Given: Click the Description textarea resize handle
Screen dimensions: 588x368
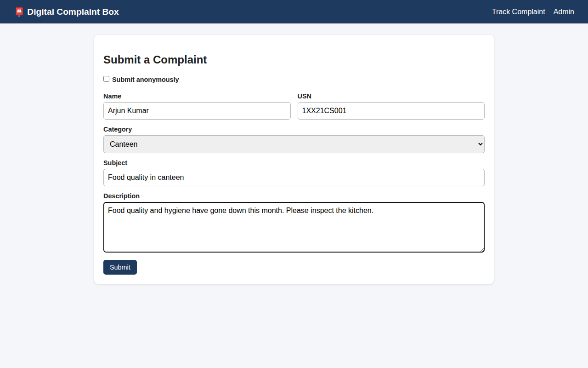Looking at the screenshot, I should [481, 249].
